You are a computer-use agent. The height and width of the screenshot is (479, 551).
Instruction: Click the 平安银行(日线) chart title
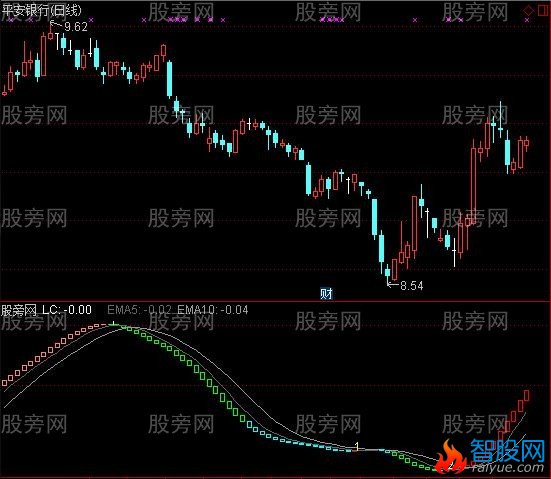click(x=41, y=10)
